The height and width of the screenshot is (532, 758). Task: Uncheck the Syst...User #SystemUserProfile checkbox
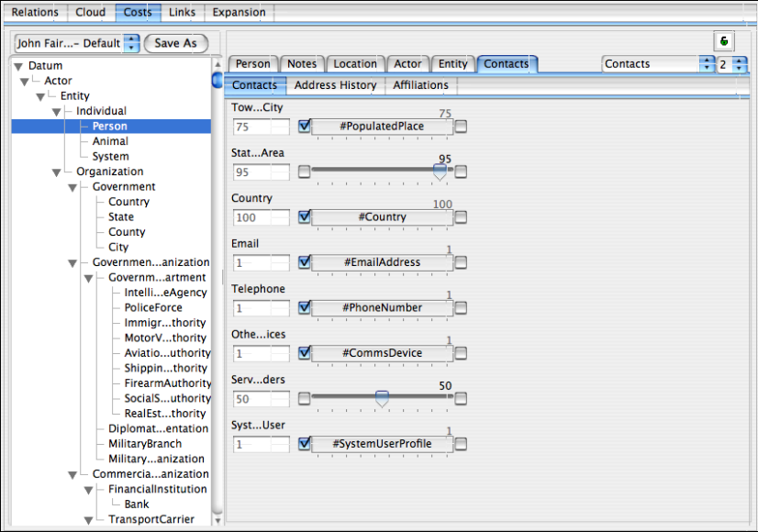pos(305,444)
